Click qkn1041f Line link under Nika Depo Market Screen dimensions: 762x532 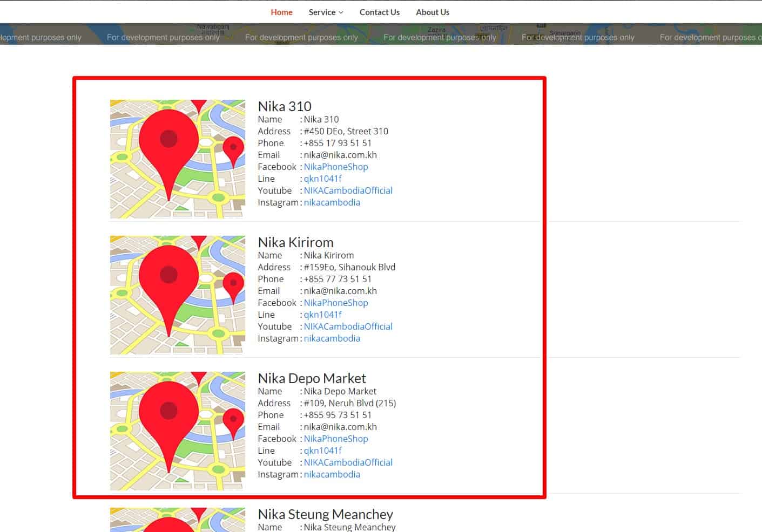coord(322,451)
